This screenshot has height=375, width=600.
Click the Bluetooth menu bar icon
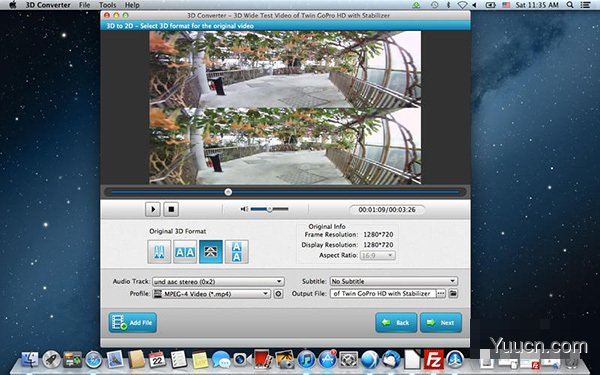448,5
